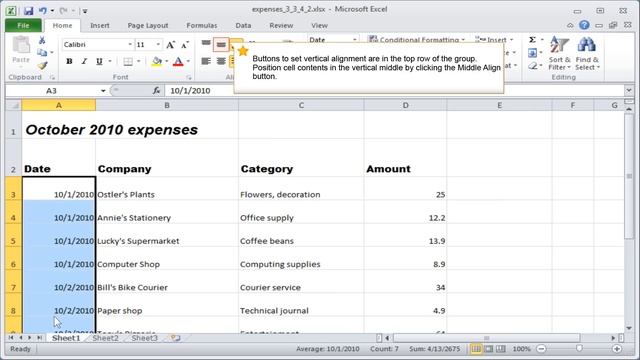640x360 pixels.
Task: Open the Font name Calibri dropdown
Action: click(130, 44)
